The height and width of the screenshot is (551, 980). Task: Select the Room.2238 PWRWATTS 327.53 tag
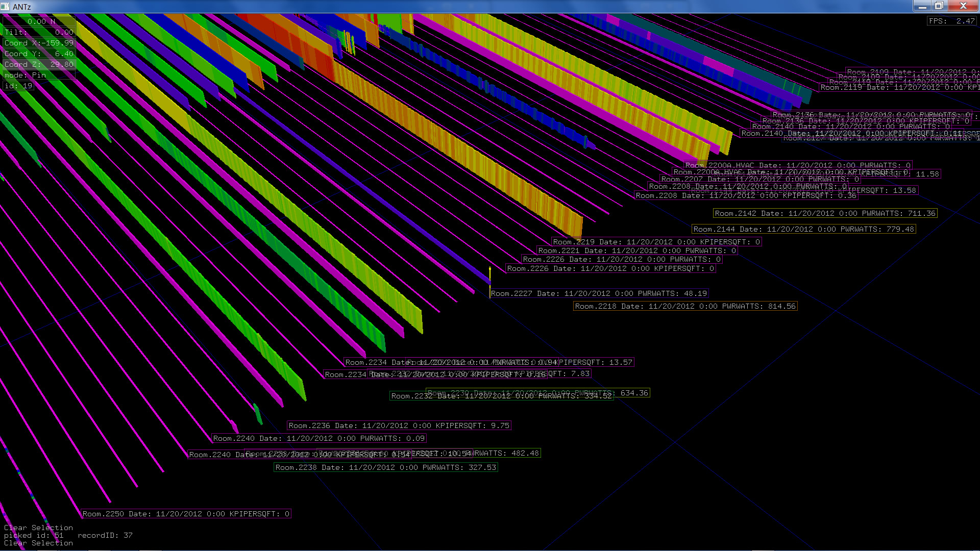(x=385, y=467)
